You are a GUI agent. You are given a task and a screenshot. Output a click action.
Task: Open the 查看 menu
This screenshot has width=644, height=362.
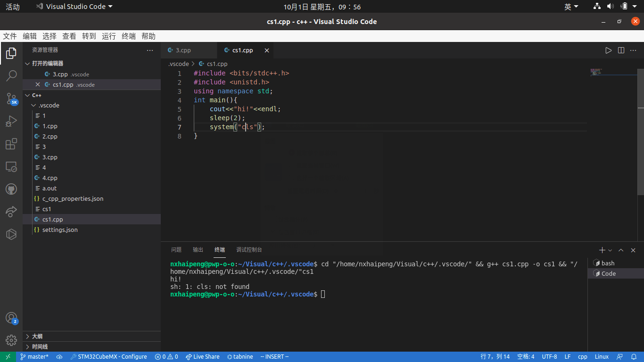(x=69, y=36)
